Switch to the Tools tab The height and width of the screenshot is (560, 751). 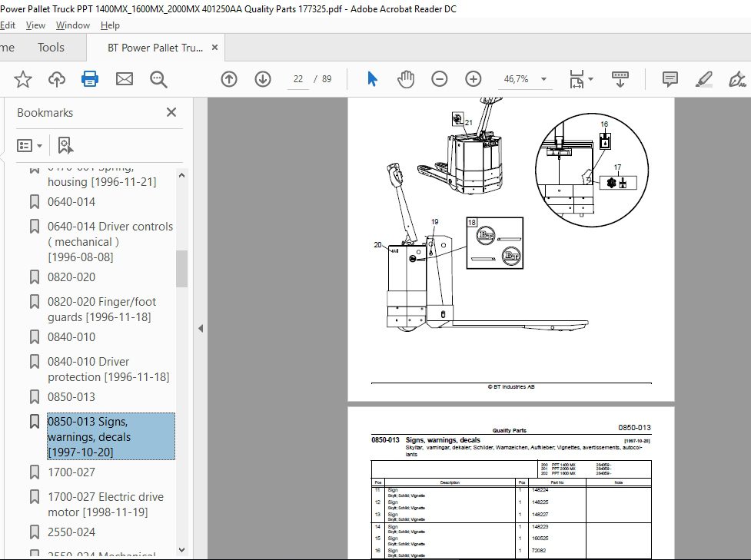coord(51,48)
